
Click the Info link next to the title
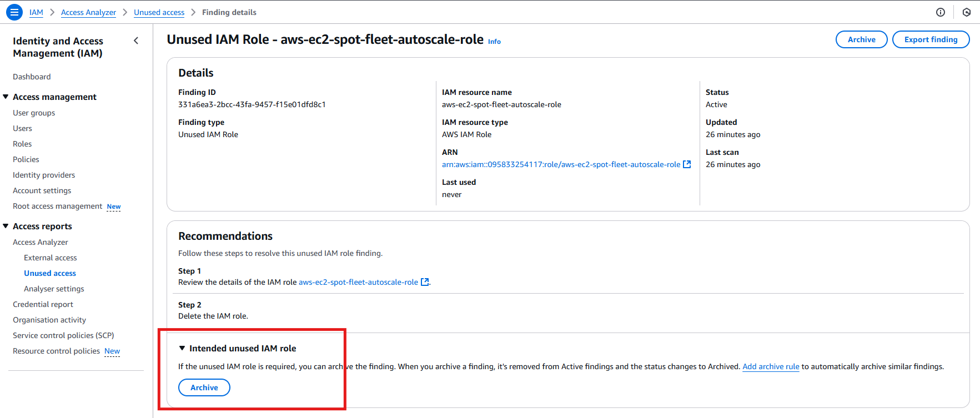pos(494,42)
